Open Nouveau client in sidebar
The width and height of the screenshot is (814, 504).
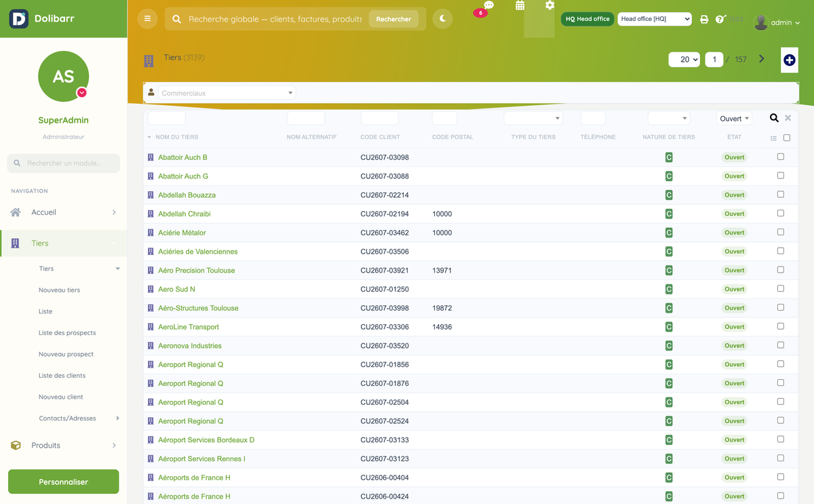click(x=60, y=397)
